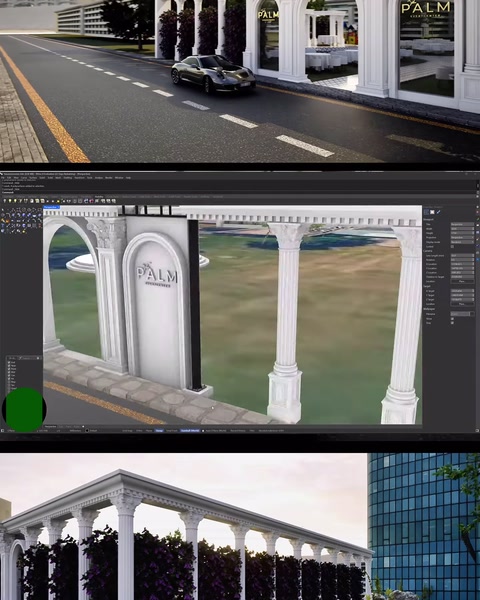Open the View menu

point(16,178)
